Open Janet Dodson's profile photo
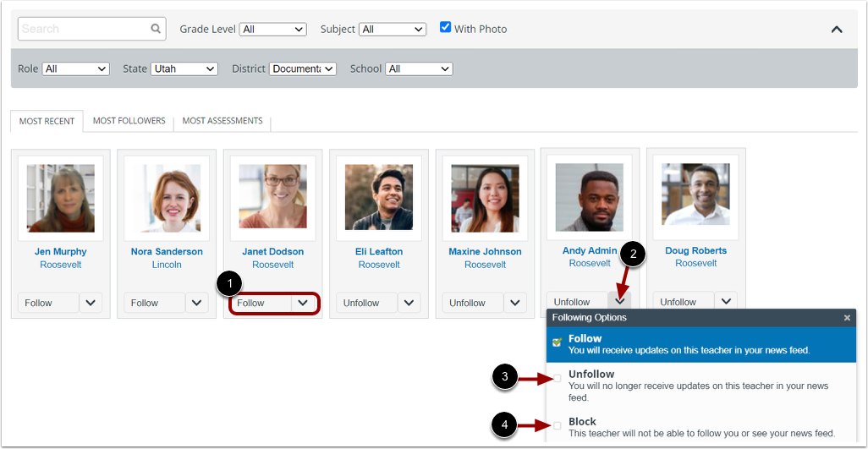The image size is (868, 449). point(273,196)
